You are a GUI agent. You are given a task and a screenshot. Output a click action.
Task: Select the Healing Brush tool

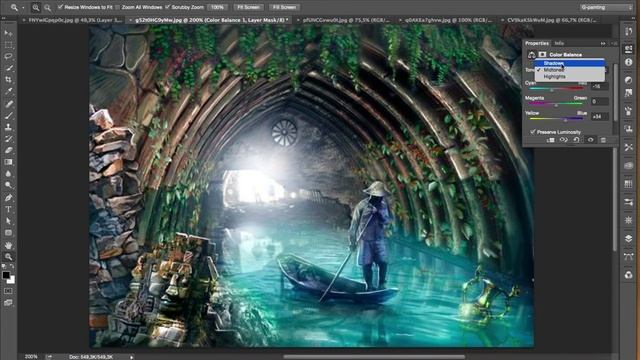click(8, 104)
